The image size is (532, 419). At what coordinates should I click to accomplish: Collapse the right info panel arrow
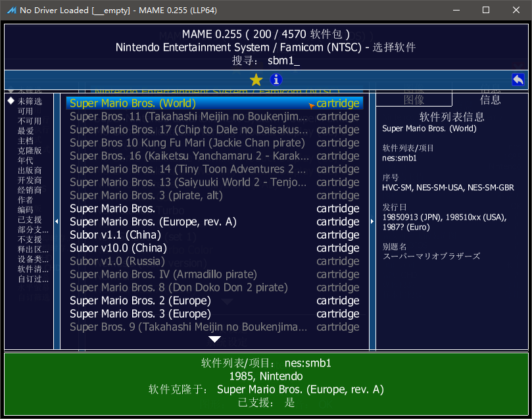[x=372, y=221]
